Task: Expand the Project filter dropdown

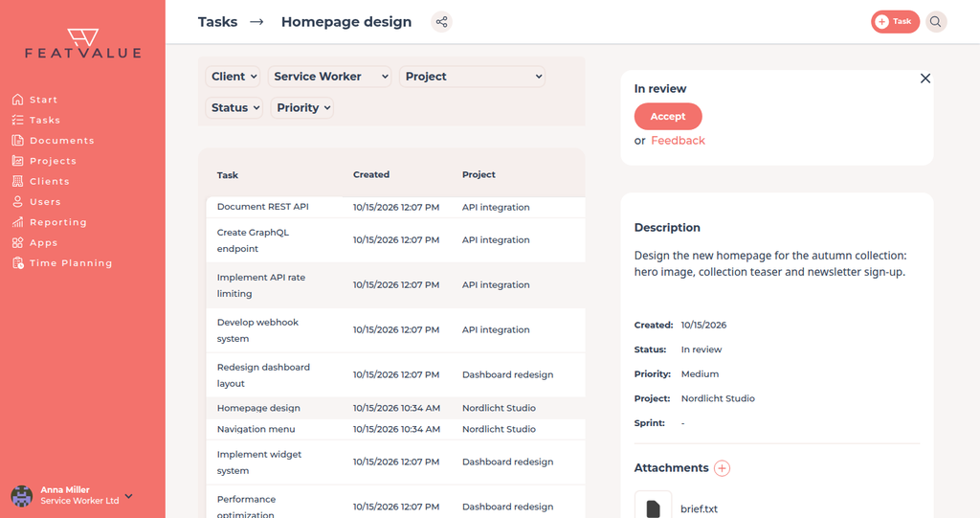Action: (473, 77)
